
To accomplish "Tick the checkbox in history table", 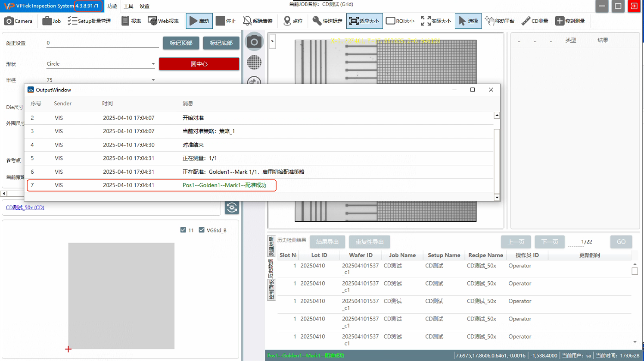I will pos(635,271).
